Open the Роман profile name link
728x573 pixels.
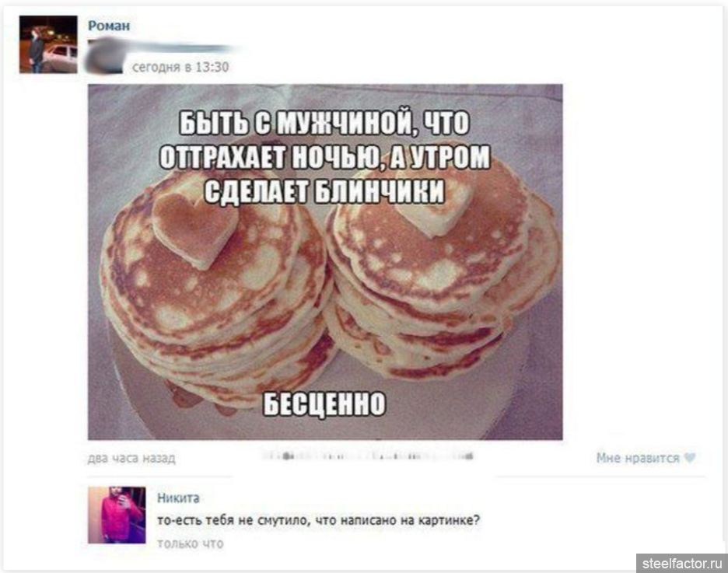[109, 26]
